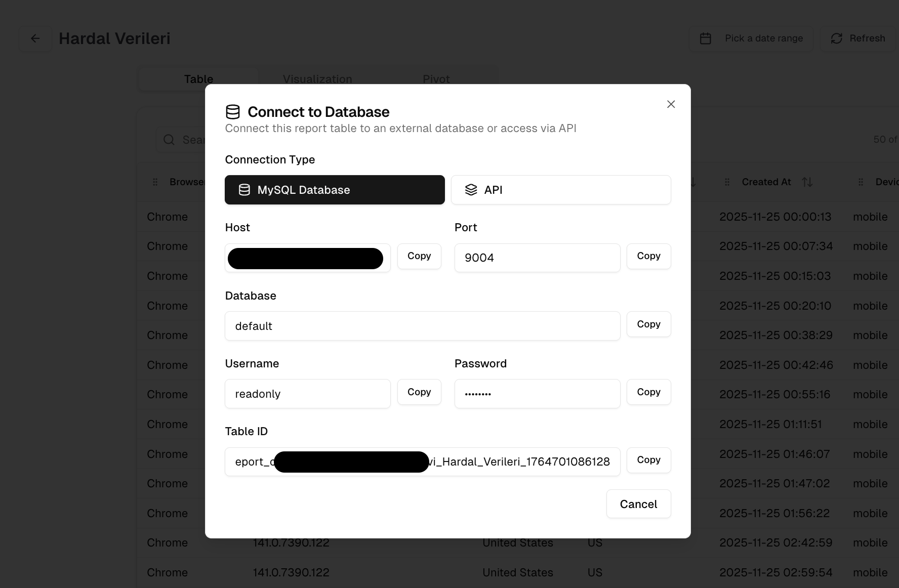Copy the Password value
This screenshot has height=588, width=899.
[648, 392]
